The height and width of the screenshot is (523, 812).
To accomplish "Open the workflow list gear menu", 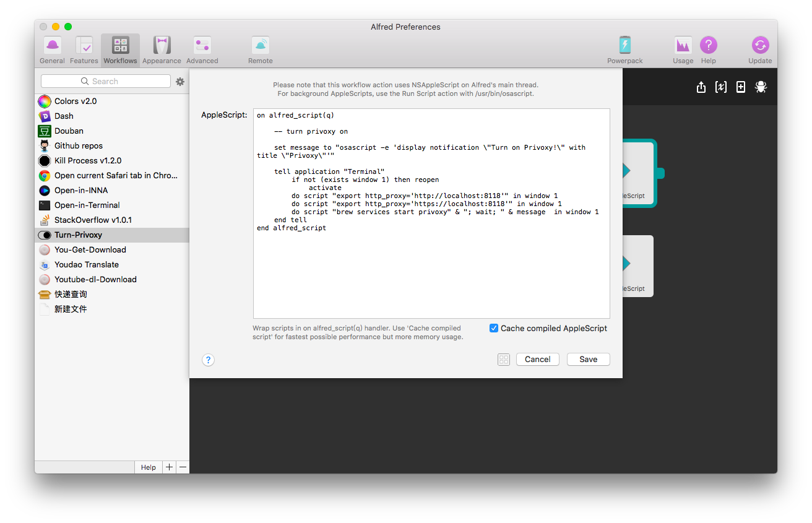I will click(180, 82).
